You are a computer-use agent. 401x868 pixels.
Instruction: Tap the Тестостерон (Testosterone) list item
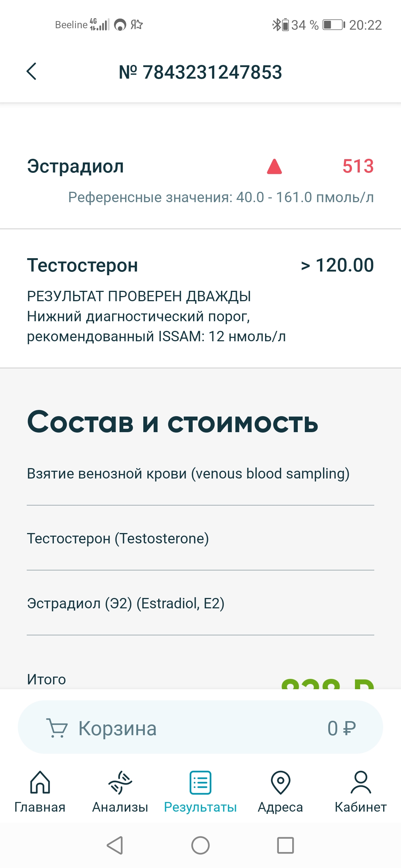(x=118, y=538)
